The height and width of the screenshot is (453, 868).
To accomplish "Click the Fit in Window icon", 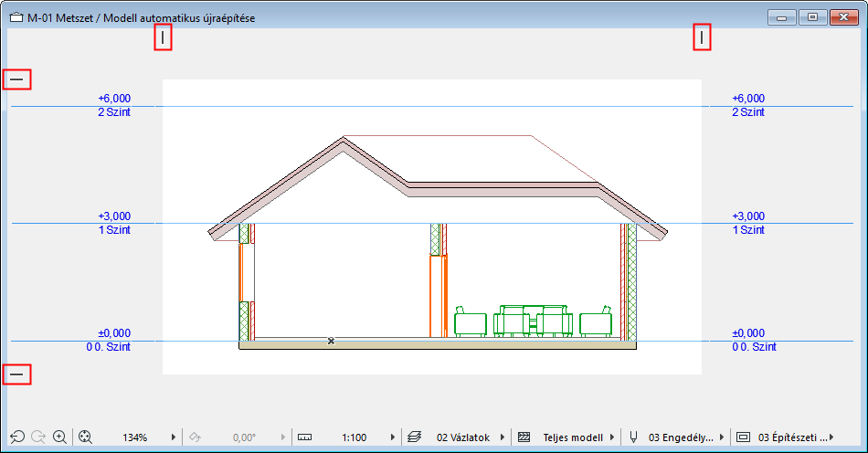I will 85,437.
